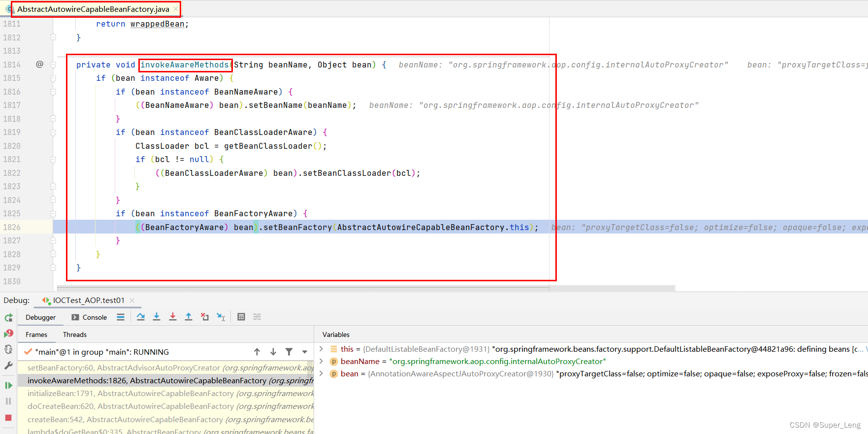The image size is (868, 434).
Task: Click the Step Into icon
Action: pos(157,317)
